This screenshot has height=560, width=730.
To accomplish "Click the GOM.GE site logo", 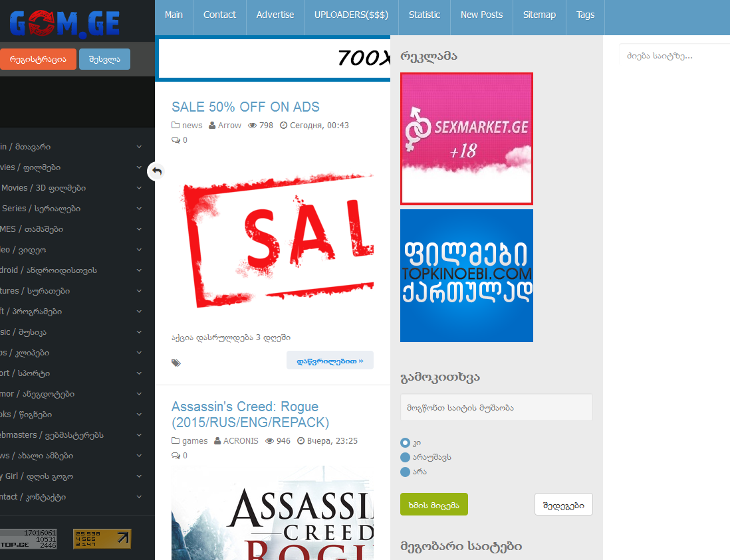I will [64, 24].
